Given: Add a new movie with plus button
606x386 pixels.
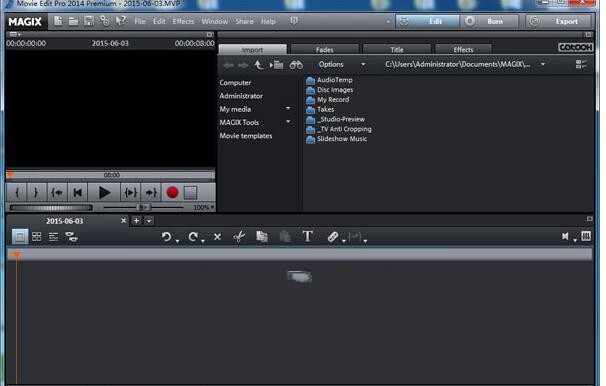Looking at the screenshot, I should [x=136, y=221].
